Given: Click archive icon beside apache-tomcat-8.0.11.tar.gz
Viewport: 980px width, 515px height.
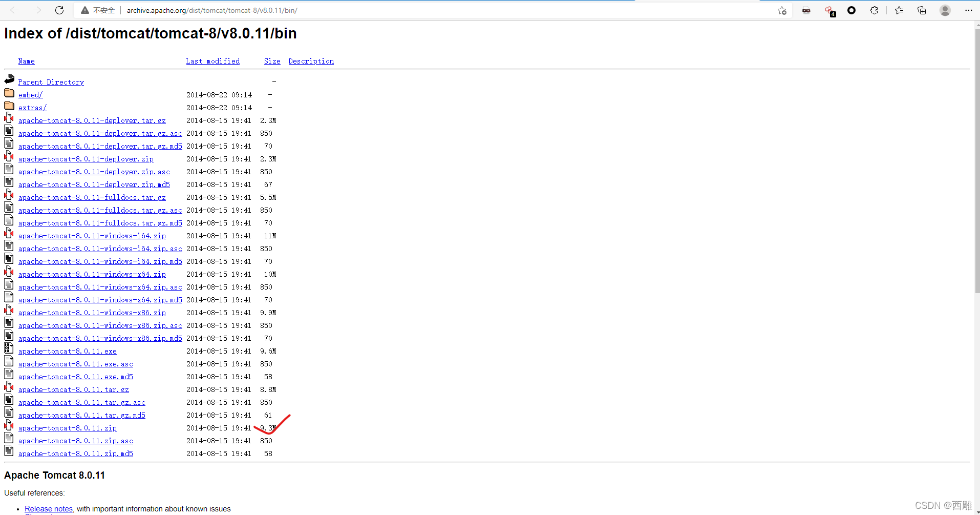Looking at the screenshot, I should point(9,387).
